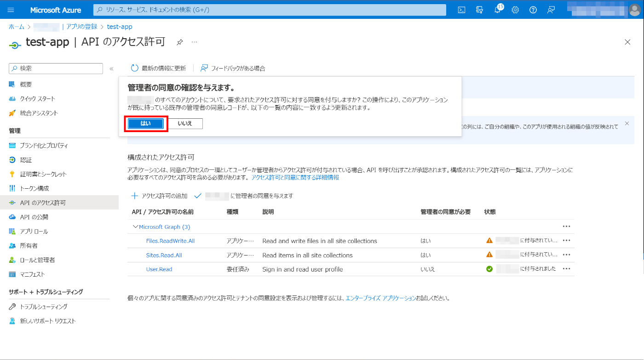Open the account avatar menu
Image resolution: width=644 pixels, height=360 pixels.
tap(634, 10)
